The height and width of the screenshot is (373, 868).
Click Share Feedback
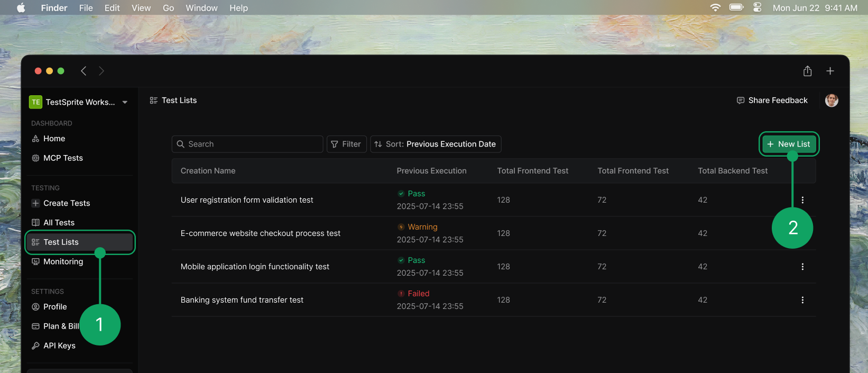point(772,101)
